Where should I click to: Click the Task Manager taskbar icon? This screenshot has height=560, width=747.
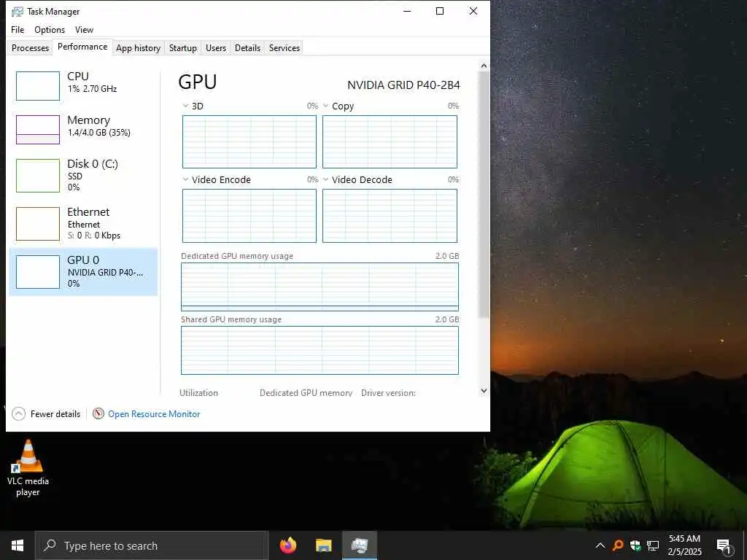(360, 545)
